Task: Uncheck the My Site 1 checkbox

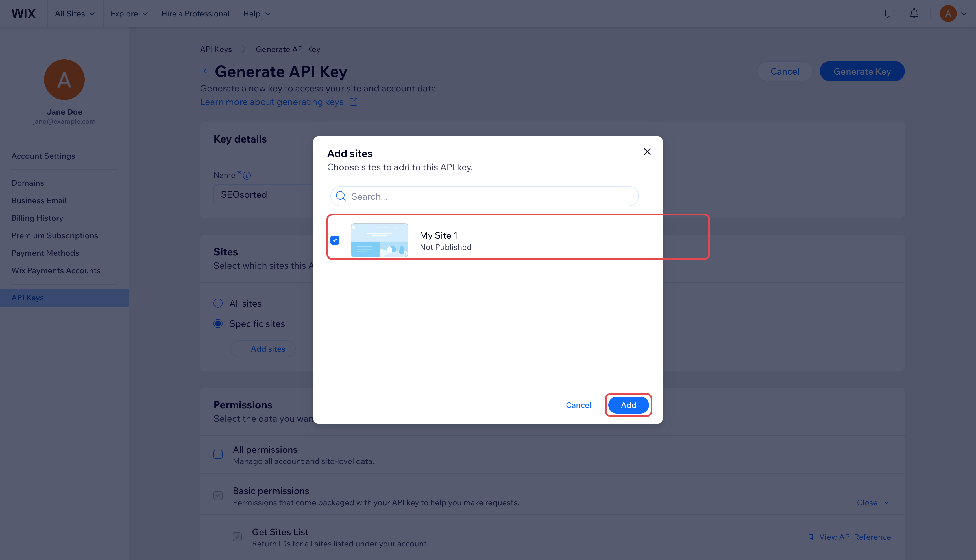Action: tap(335, 240)
